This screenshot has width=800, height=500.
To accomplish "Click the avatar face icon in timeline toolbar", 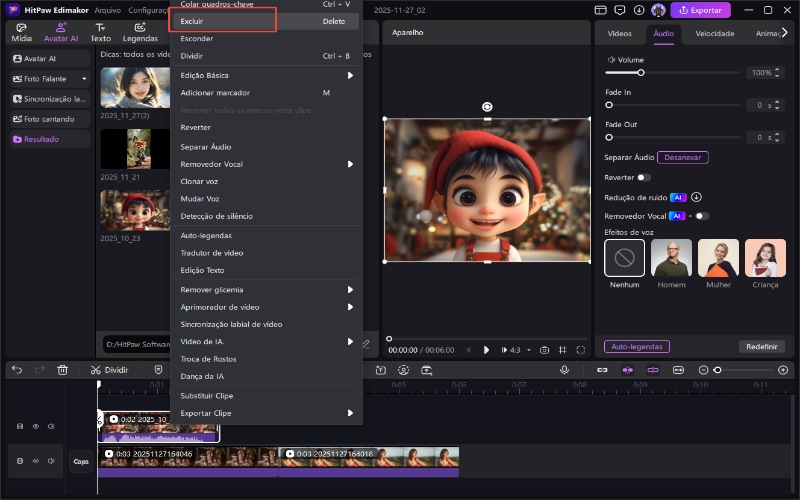I will pos(404,370).
